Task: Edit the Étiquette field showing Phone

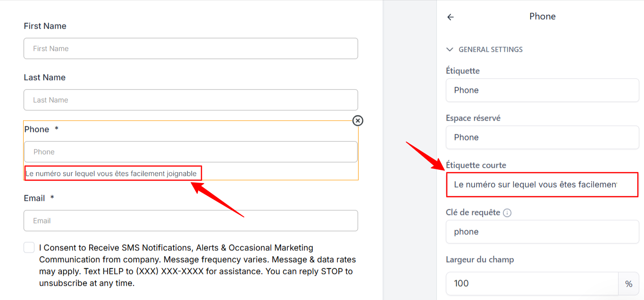Action: 543,90
